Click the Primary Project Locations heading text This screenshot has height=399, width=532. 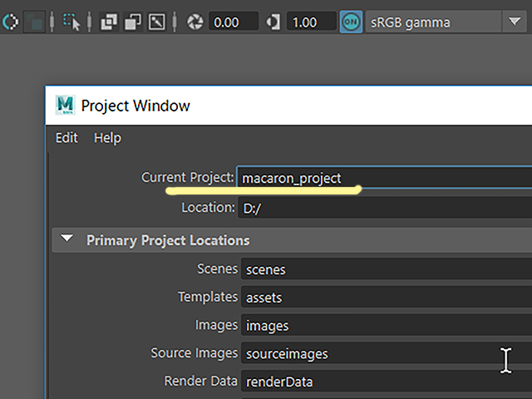coord(168,240)
